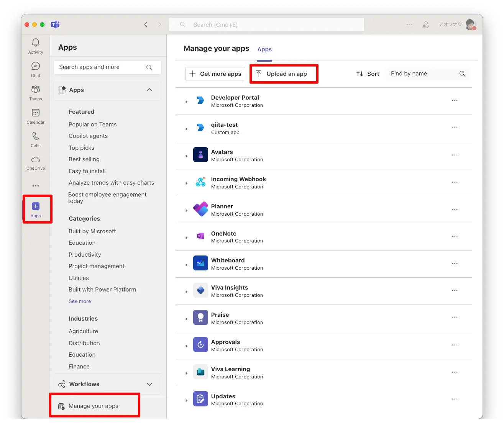
Task: Expand the Developer Portal row arrow
Action: point(187,102)
